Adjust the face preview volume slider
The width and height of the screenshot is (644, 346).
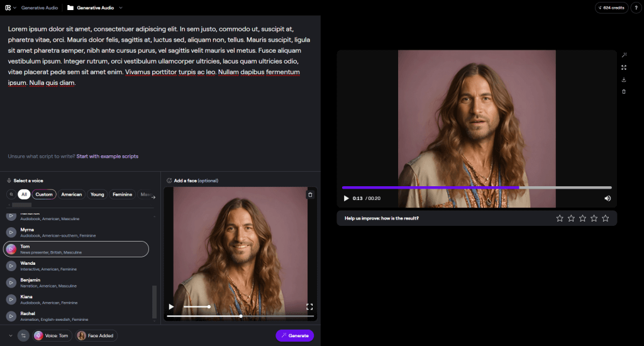(196, 306)
